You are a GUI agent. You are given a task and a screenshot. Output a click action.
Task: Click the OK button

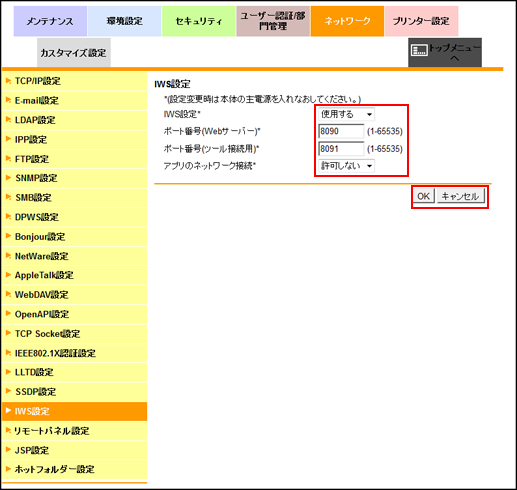click(x=423, y=196)
